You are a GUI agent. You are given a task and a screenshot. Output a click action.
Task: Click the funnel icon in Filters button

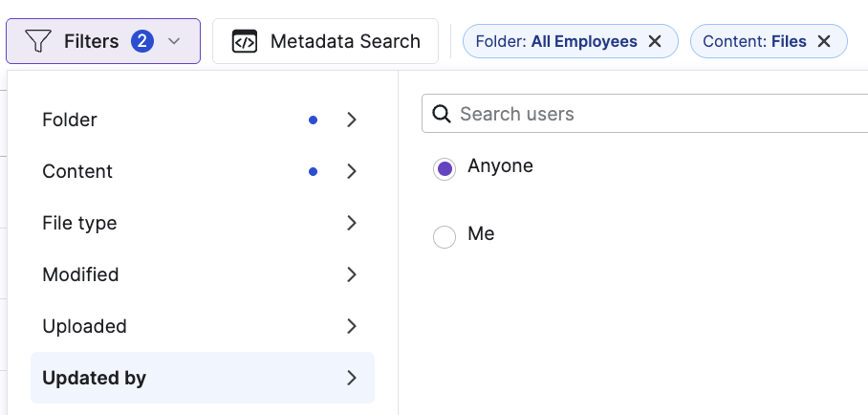[37, 42]
